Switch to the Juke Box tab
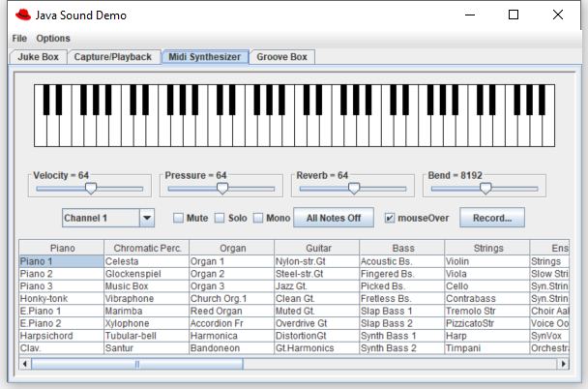The image size is (588, 389). click(38, 57)
